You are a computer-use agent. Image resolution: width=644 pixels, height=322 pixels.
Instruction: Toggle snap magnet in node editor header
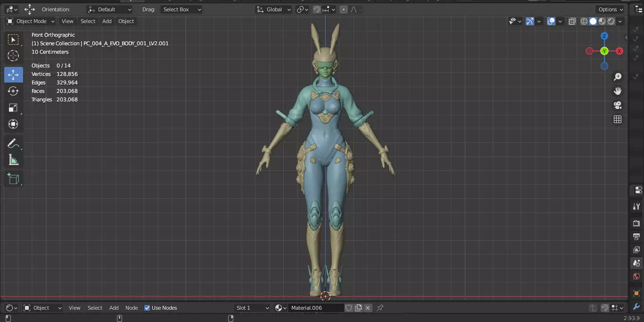pyautogui.click(x=605, y=308)
